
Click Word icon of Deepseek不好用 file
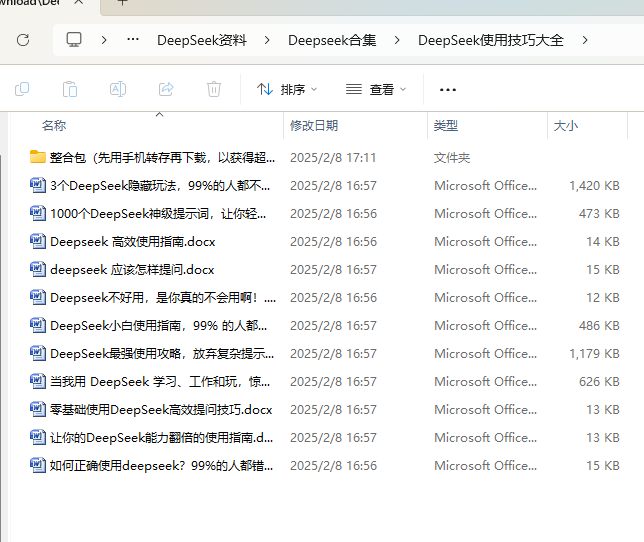[x=37, y=297]
